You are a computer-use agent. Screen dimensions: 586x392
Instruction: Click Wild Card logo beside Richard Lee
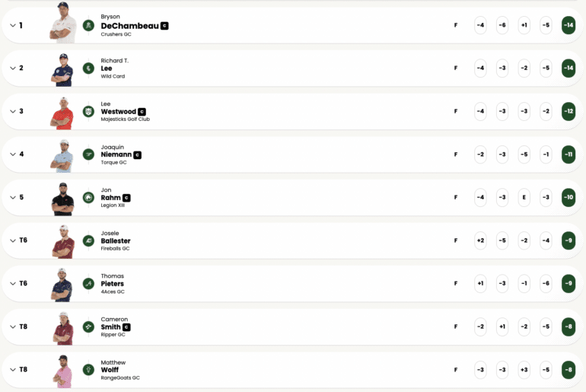pyautogui.click(x=88, y=69)
